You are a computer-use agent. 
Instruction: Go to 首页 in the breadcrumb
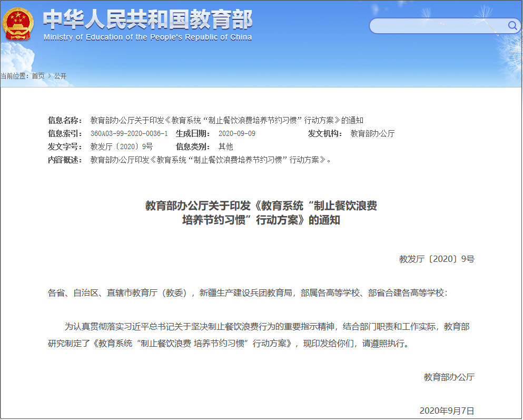[x=38, y=76]
